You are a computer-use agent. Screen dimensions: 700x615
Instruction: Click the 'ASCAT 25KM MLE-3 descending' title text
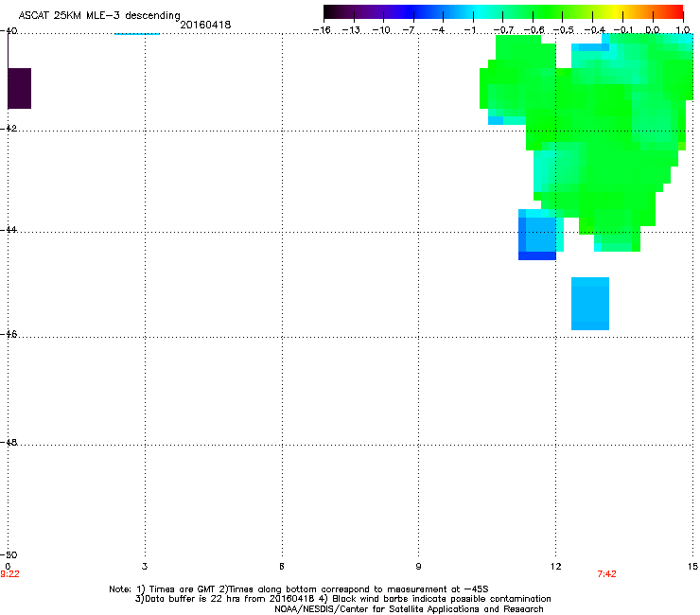(x=99, y=15)
